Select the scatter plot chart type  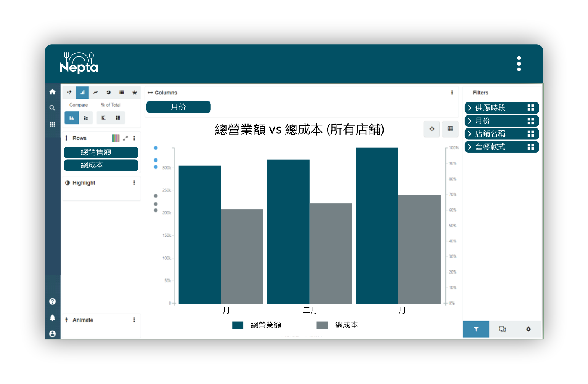[69, 93]
